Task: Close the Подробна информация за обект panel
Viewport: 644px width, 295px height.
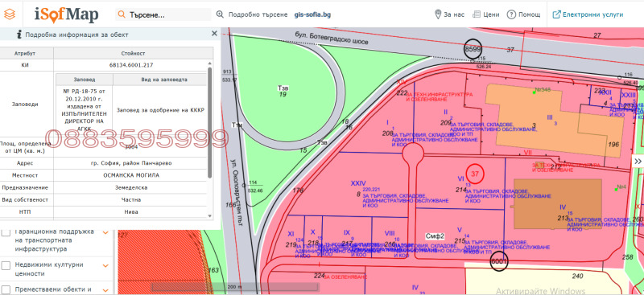Action: [x=214, y=34]
